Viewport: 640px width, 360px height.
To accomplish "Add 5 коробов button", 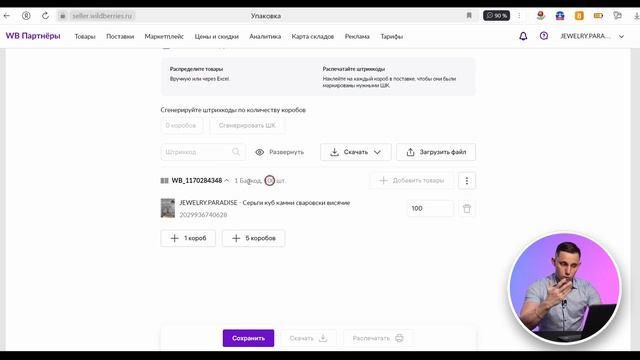I will point(253,238).
